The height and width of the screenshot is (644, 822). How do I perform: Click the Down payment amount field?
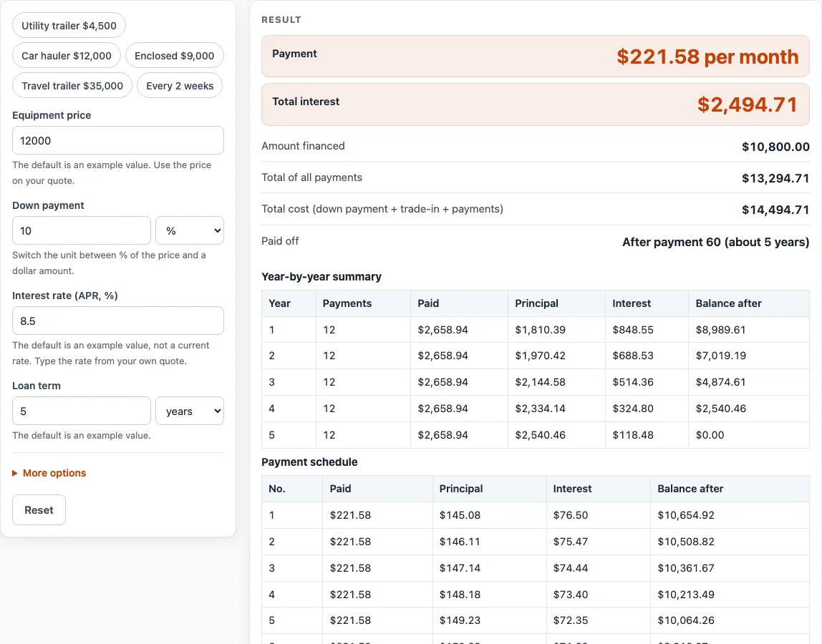pyautogui.click(x=81, y=230)
